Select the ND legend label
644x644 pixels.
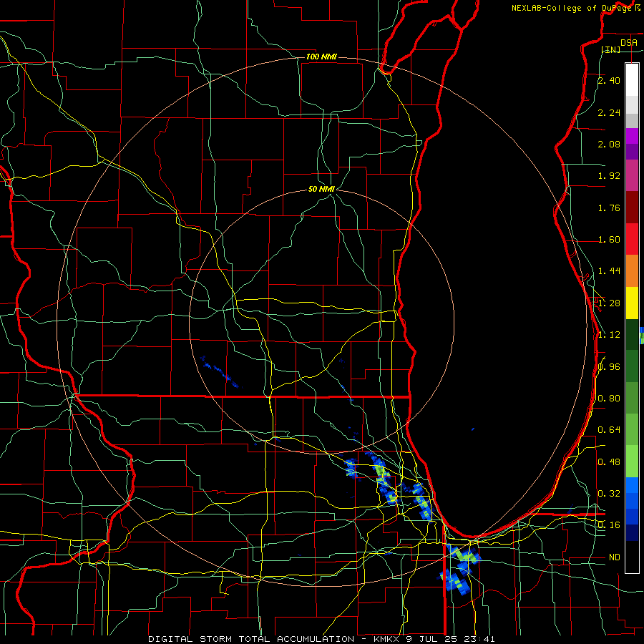tap(615, 557)
